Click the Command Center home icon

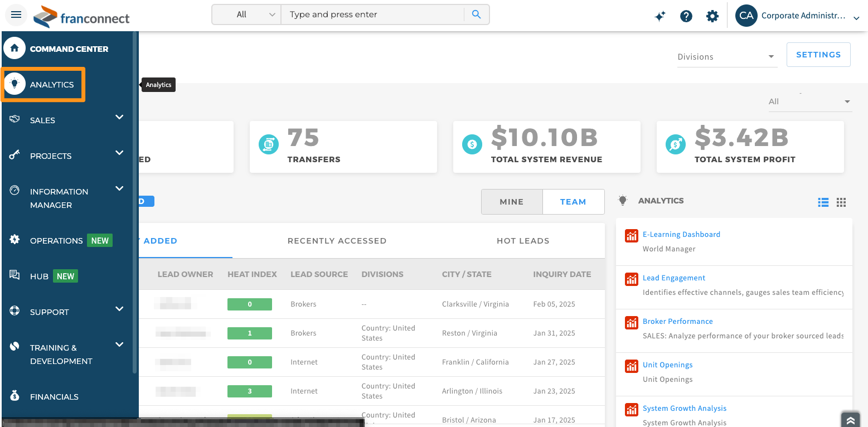pos(14,48)
